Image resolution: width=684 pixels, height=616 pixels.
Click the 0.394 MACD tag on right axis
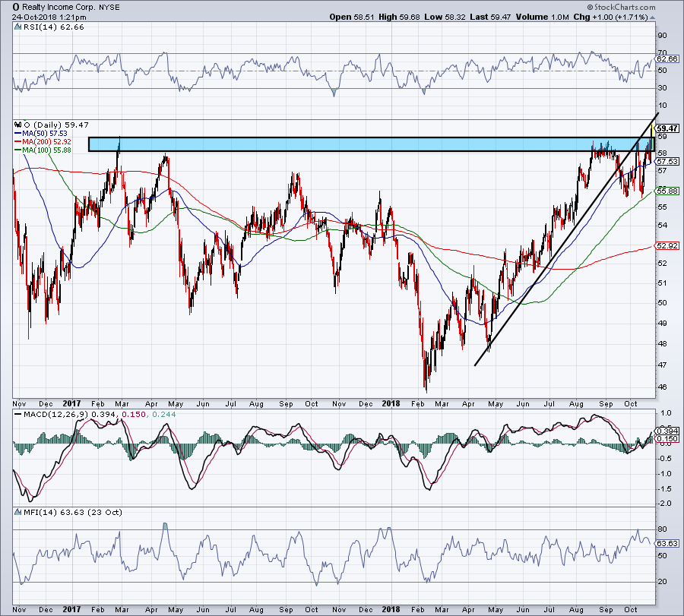(x=667, y=431)
